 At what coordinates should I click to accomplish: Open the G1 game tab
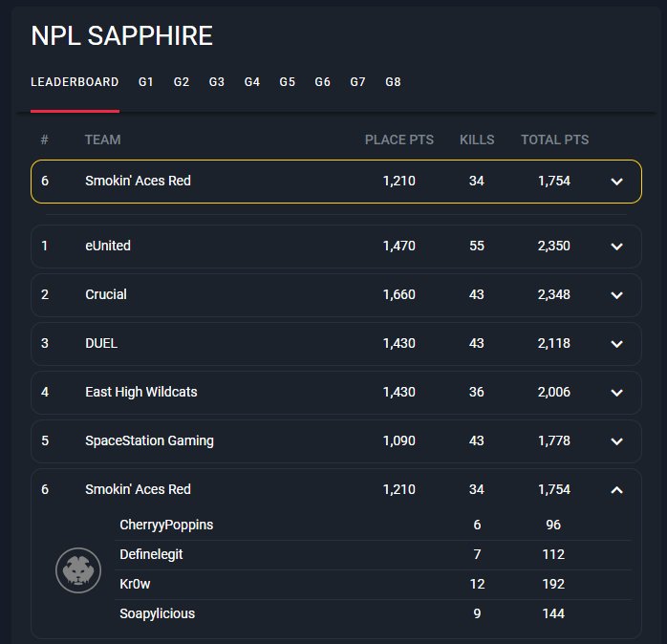(146, 81)
